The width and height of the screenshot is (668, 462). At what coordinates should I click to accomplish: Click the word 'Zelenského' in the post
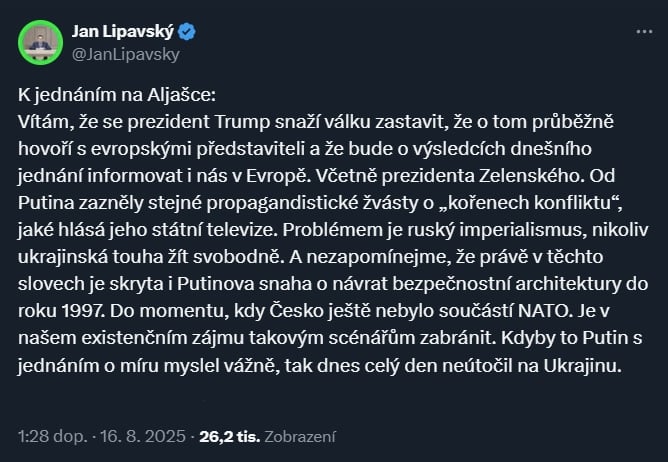pyautogui.click(x=531, y=176)
